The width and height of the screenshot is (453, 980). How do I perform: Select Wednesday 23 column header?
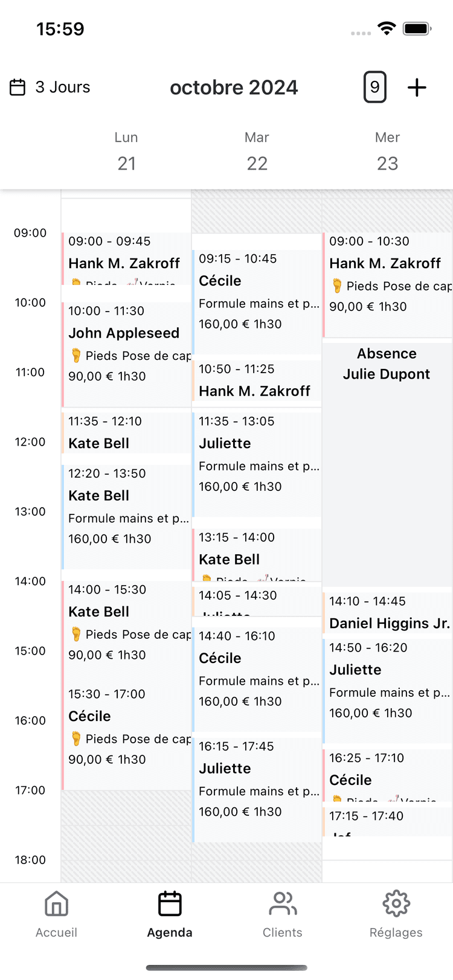pyautogui.click(x=387, y=152)
